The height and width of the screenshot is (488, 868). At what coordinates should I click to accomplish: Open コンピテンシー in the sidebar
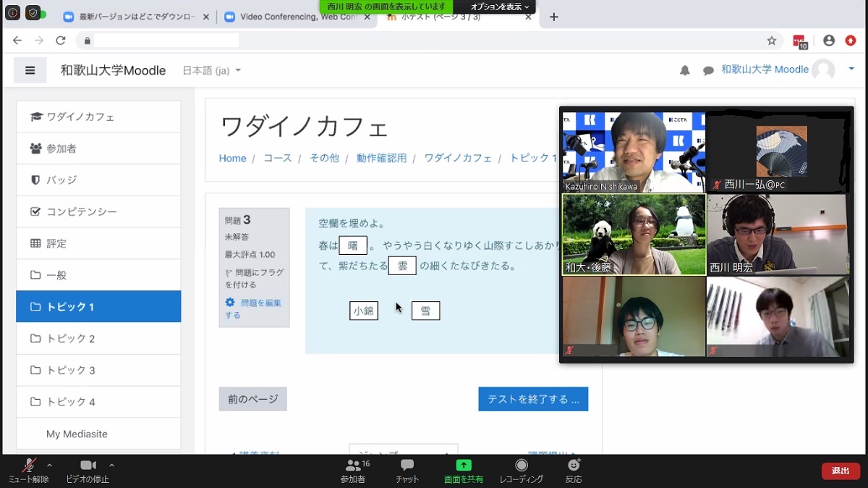tap(98, 211)
